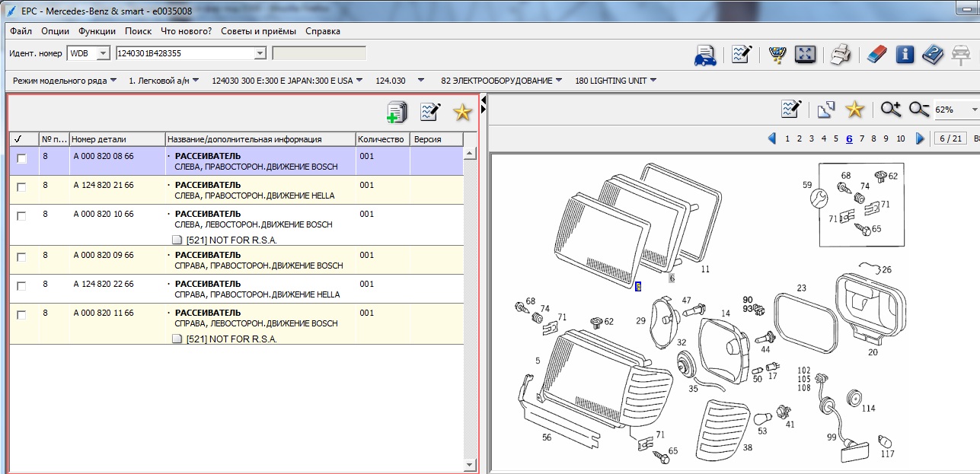Expand the 124.030 breadcrumb dropdown
This screenshot has height=474, width=980.
[420, 80]
